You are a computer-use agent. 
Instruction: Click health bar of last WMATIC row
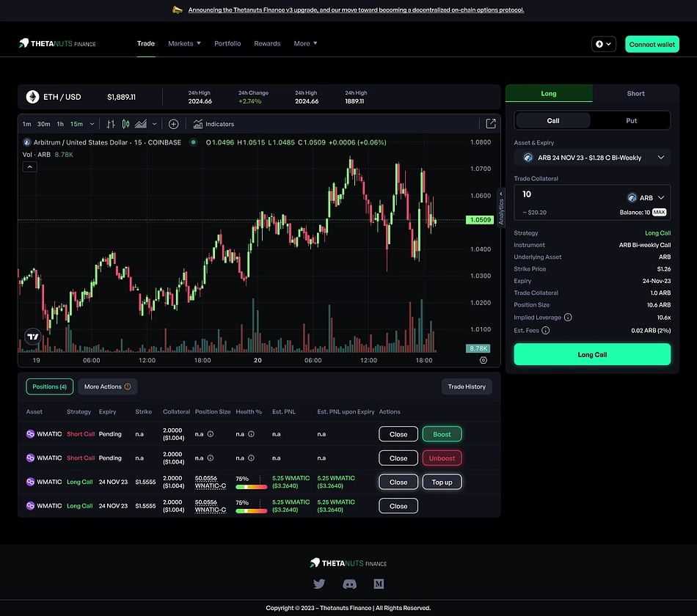pyautogui.click(x=251, y=510)
